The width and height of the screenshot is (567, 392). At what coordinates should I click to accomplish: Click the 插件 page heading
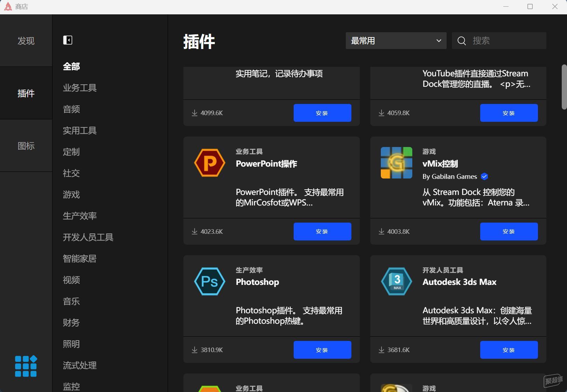point(199,42)
